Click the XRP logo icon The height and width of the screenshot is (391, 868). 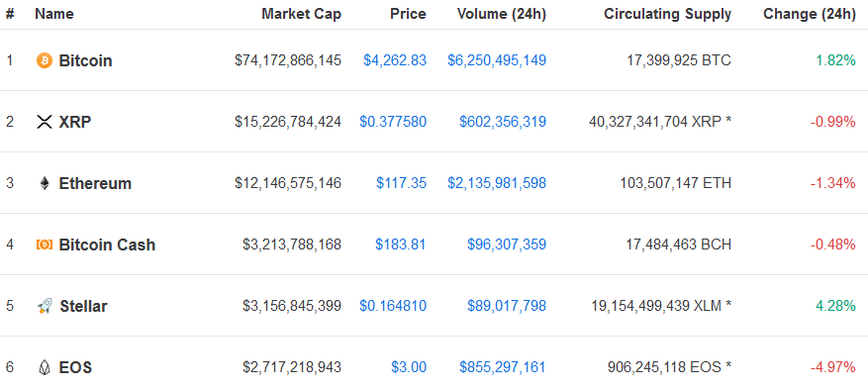pos(45,122)
